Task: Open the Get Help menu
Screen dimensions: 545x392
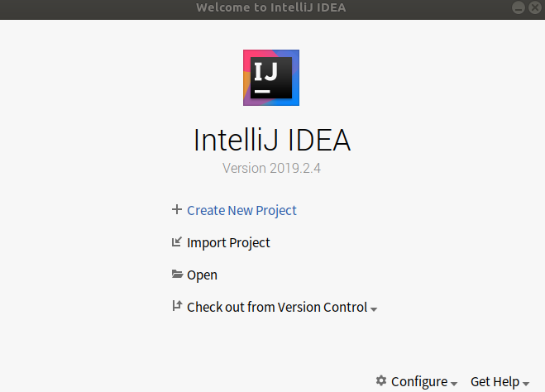Action: 495,381
